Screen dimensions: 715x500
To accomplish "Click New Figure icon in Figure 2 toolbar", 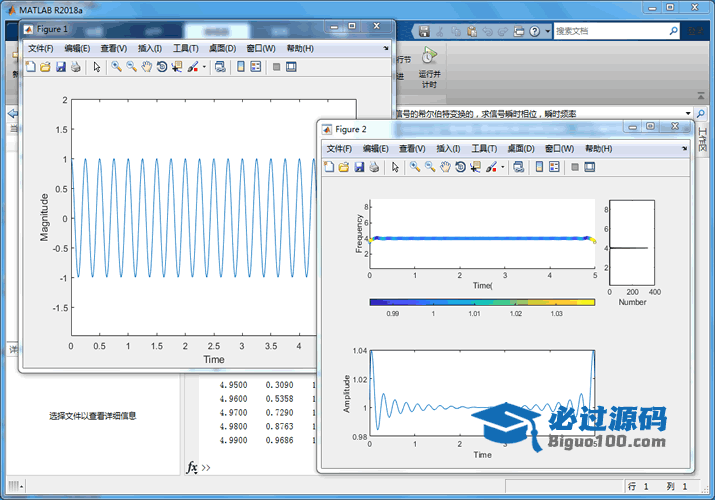I will [x=329, y=167].
